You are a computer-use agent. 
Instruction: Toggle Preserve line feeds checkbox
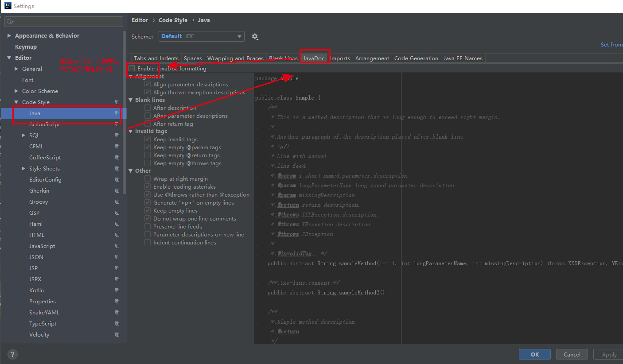(148, 227)
